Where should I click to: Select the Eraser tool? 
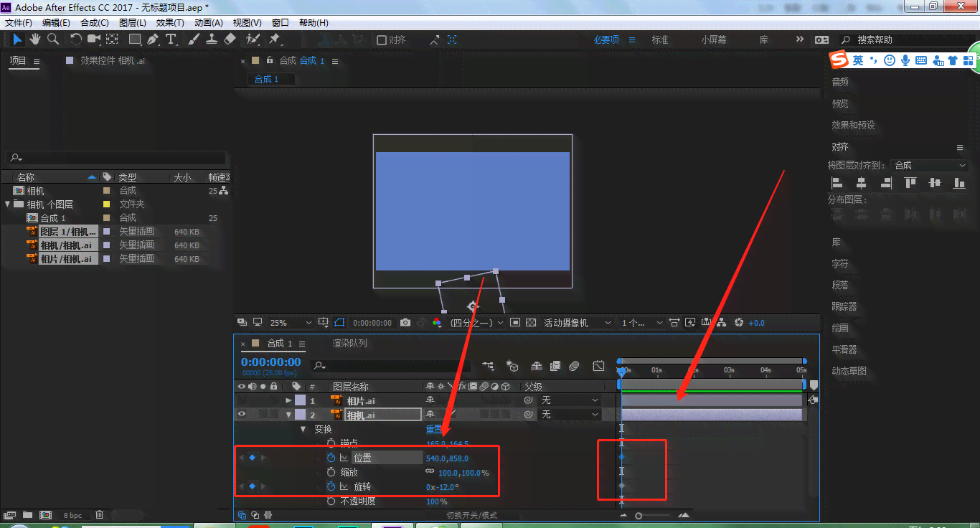[230, 39]
